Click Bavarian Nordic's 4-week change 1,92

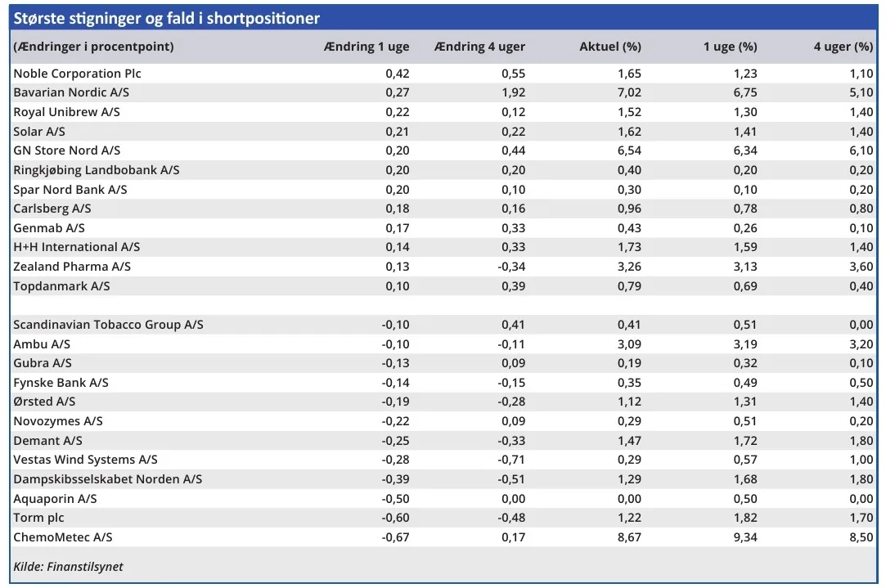(513, 92)
